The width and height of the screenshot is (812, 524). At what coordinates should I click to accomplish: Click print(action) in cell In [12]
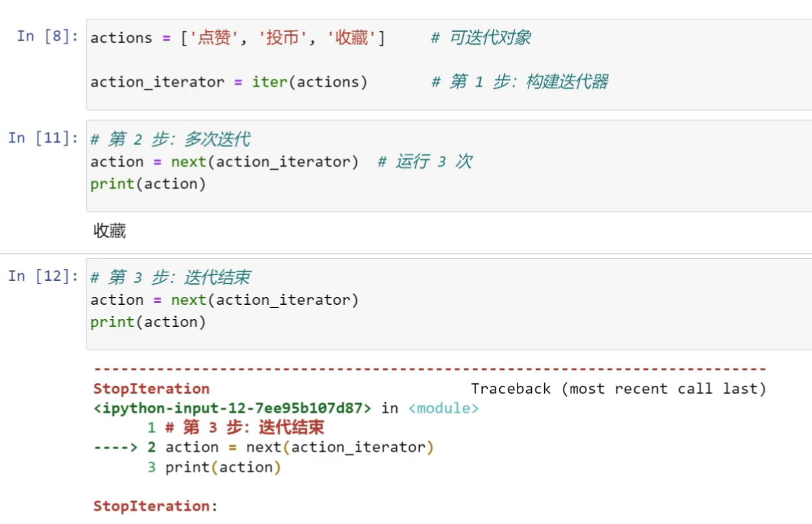coord(148,322)
